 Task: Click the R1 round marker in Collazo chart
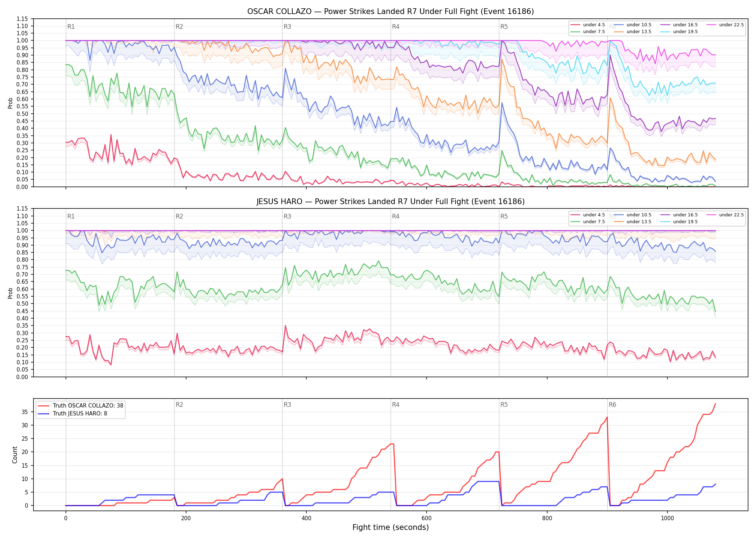71,27
